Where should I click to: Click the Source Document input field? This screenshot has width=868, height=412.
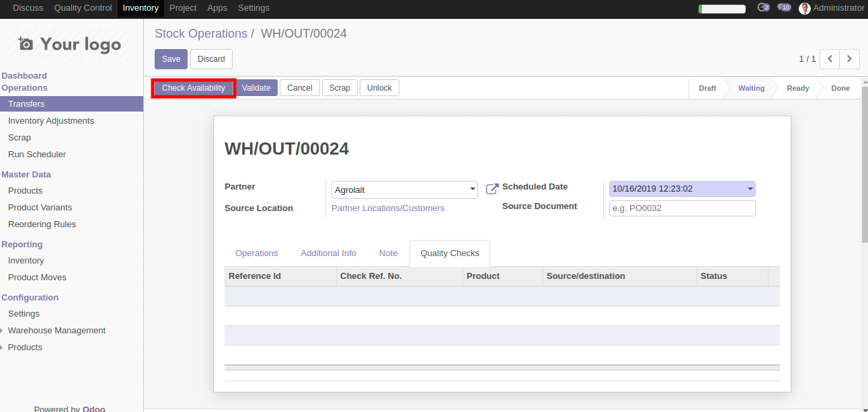[x=682, y=208]
